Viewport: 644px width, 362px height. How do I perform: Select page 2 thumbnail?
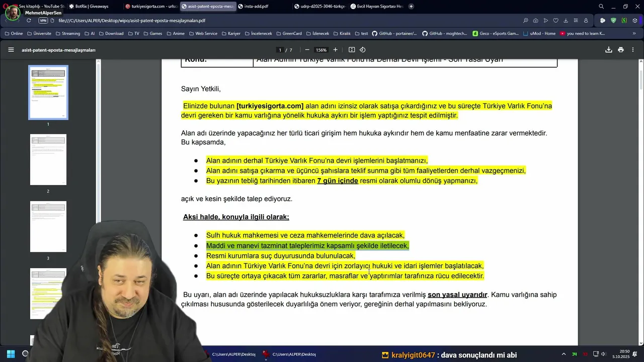point(48,159)
